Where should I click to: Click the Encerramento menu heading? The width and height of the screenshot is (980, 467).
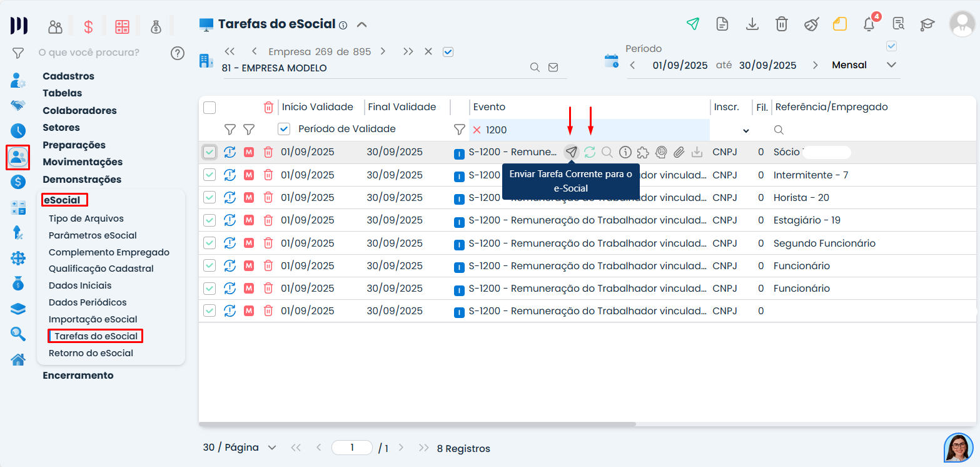coord(78,376)
